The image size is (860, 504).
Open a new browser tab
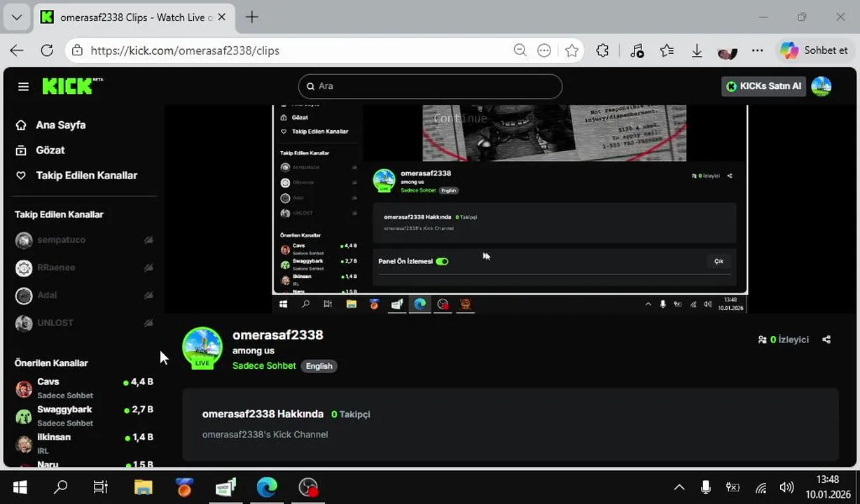coord(252,17)
